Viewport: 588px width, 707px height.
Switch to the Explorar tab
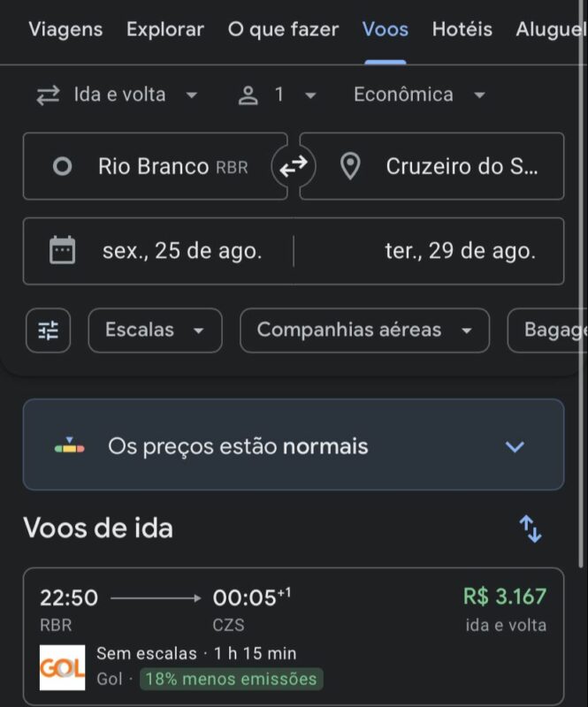165,30
